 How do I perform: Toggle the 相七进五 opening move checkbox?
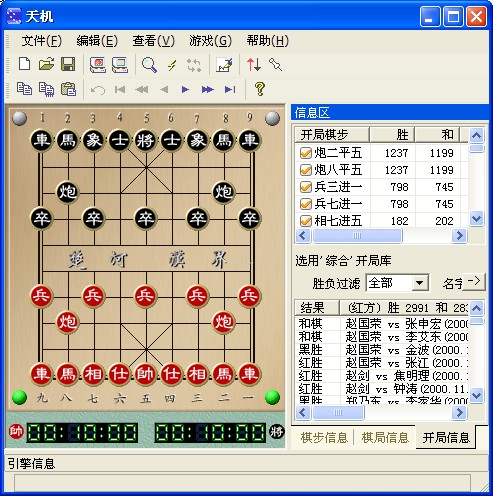[x=306, y=221]
